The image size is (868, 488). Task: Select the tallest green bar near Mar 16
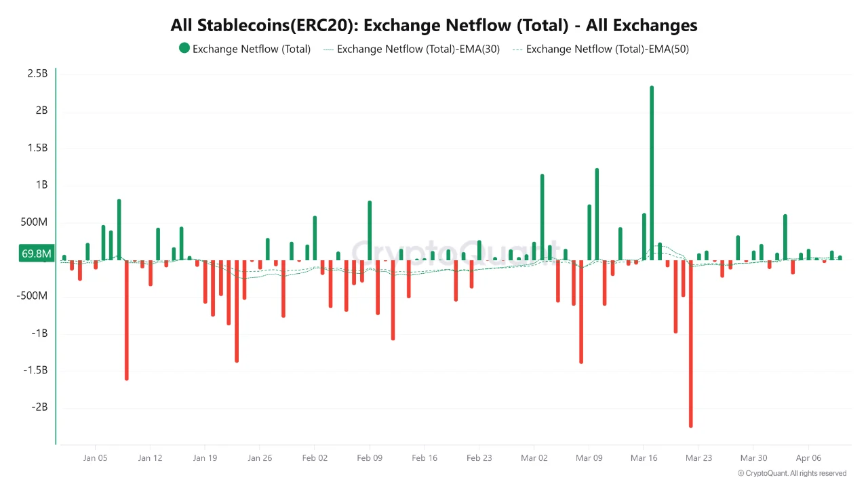652,173
